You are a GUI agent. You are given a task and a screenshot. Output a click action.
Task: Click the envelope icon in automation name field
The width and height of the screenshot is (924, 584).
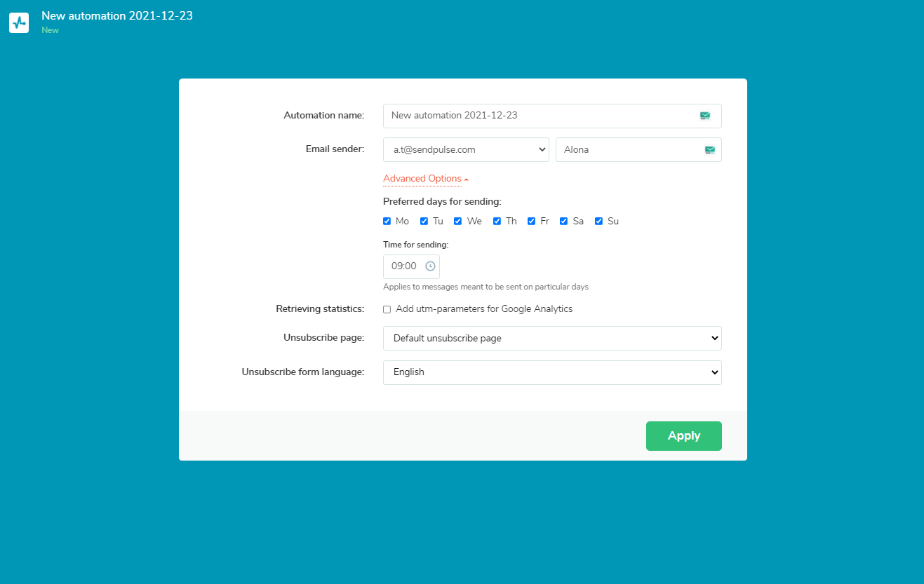(x=704, y=115)
